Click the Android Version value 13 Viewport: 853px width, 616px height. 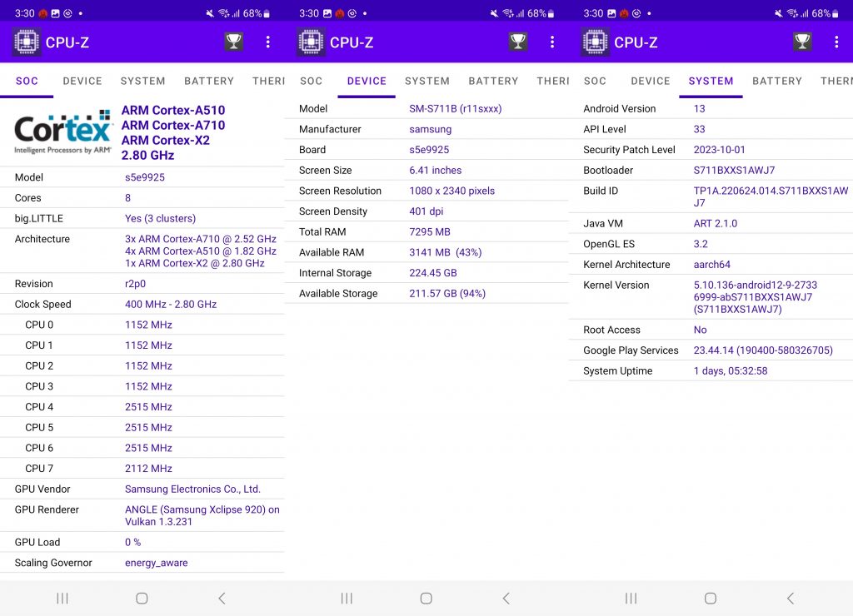699,109
